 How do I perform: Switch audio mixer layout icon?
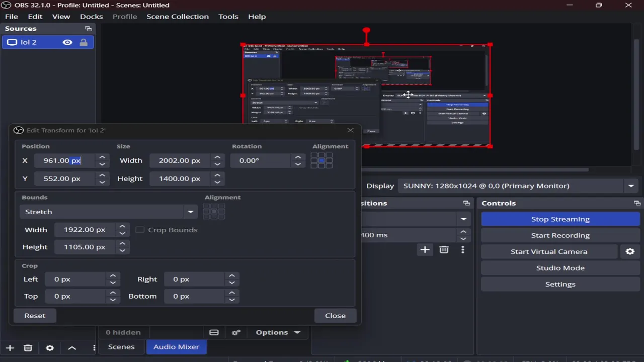(214, 332)
